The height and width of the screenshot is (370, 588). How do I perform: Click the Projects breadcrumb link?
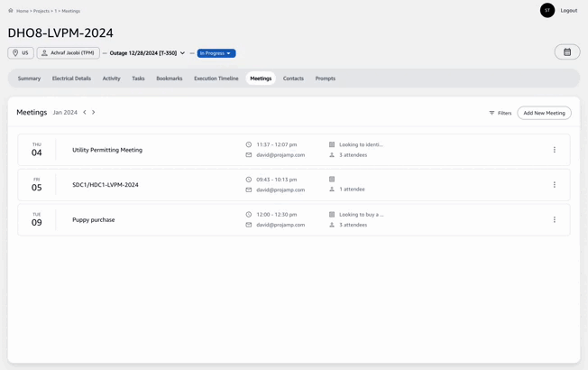click(41, 11)
